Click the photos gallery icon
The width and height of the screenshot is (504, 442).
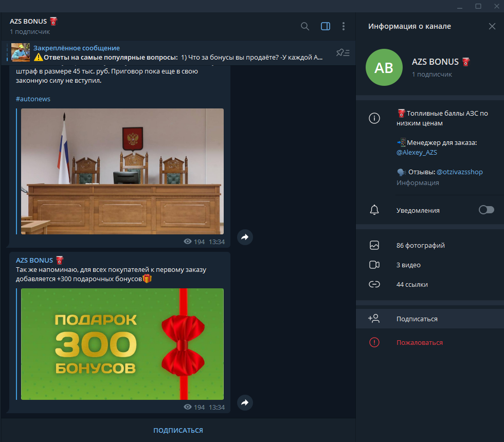pos(374,246)
